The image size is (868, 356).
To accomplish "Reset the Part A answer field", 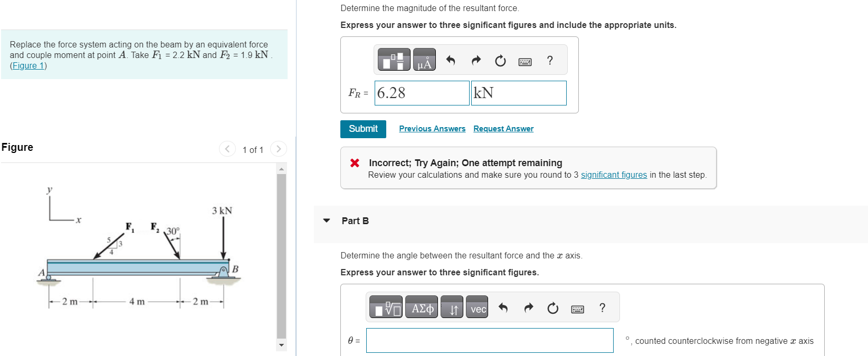I will click(x=499, y=60).
